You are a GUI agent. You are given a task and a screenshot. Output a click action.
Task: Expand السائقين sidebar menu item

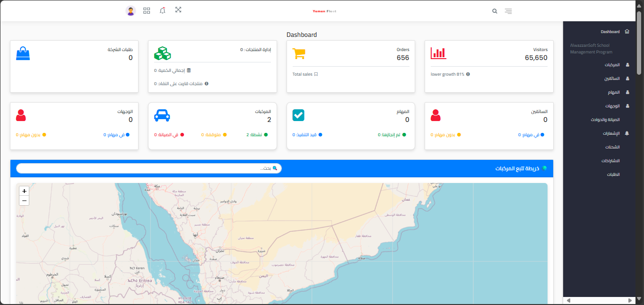point(612,78)
